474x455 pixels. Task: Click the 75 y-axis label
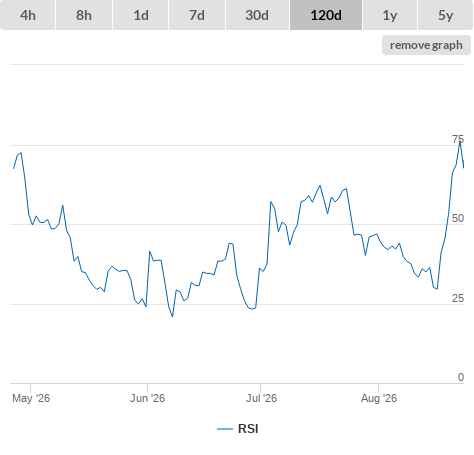458,139
